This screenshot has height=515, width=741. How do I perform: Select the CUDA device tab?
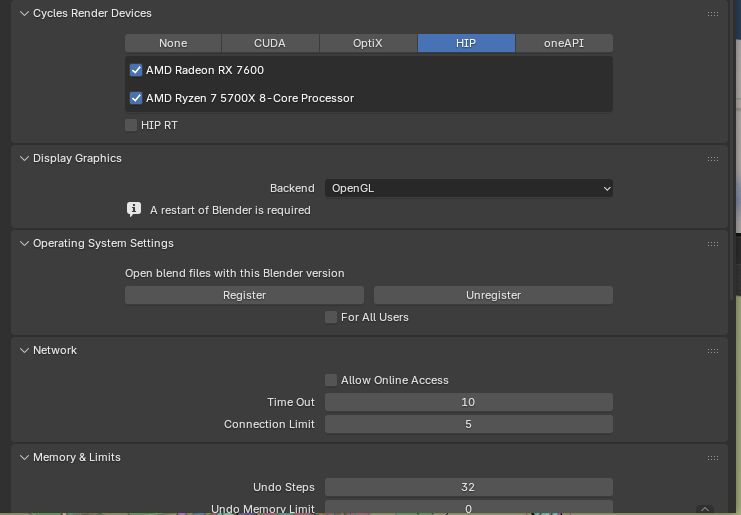pyautogui.click(x=270, y=43)
